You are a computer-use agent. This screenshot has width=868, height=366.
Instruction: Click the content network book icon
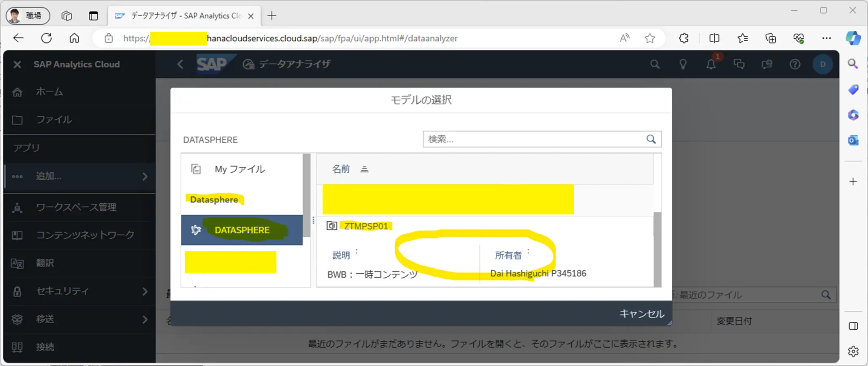pyautogui.click(x=17, y=235)
